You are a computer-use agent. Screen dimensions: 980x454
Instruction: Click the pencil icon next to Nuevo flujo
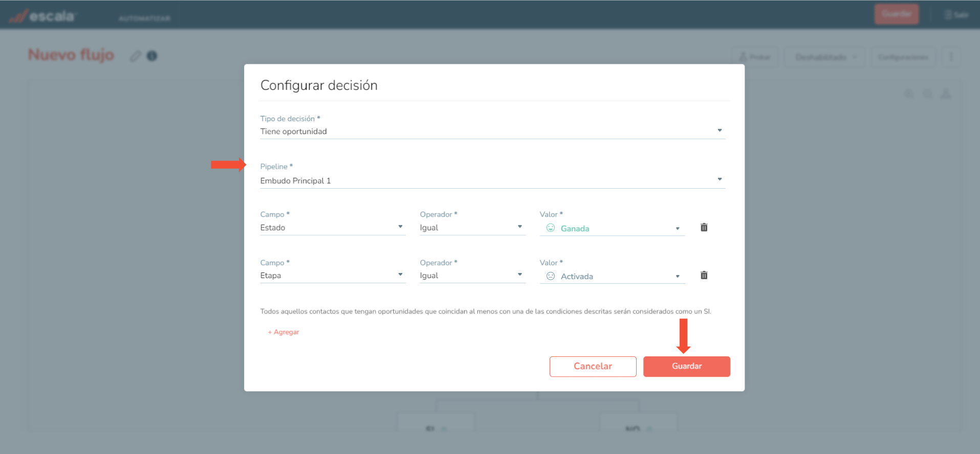coord(135,56)
